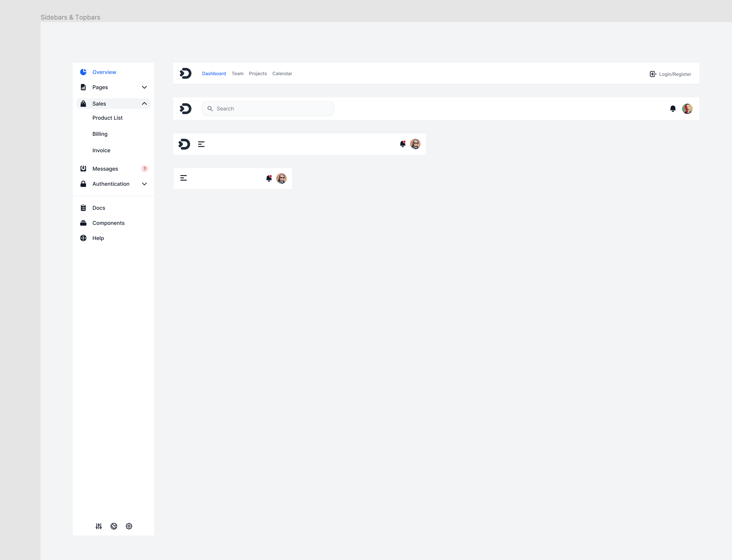Click the globe icon at sidebar bottom
Screen dimensions: 732x560
[114, 526]
